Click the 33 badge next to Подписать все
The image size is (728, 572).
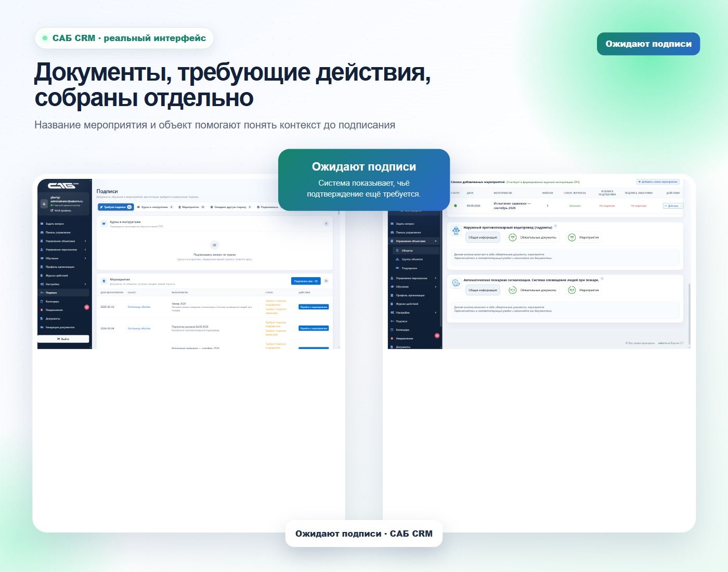pos(326,281)
